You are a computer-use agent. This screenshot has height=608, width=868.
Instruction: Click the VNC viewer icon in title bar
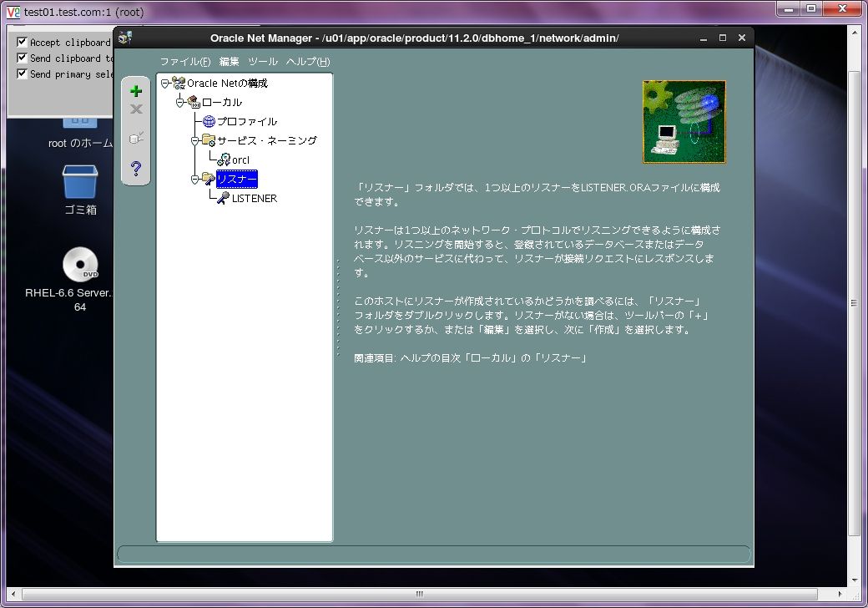[x=13, y=12]
